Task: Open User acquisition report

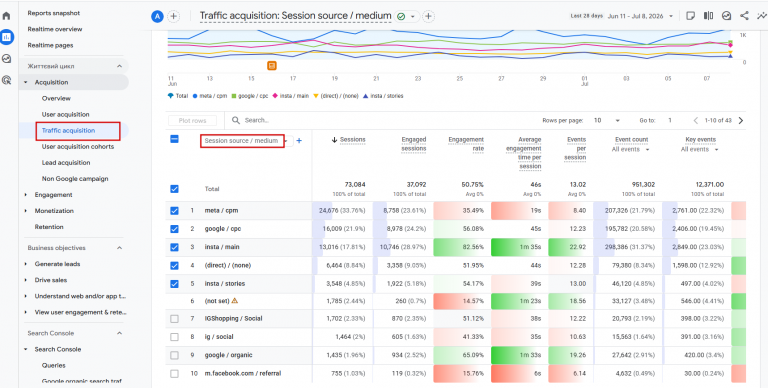Action: click(65, 115)
